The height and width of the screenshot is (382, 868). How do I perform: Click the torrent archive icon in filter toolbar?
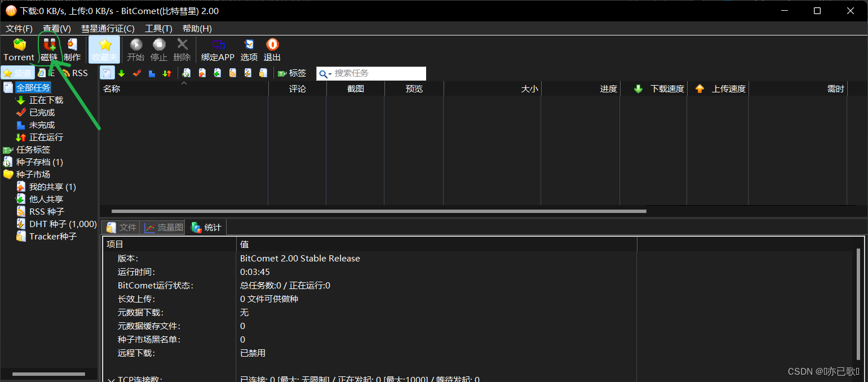point(187,73)
